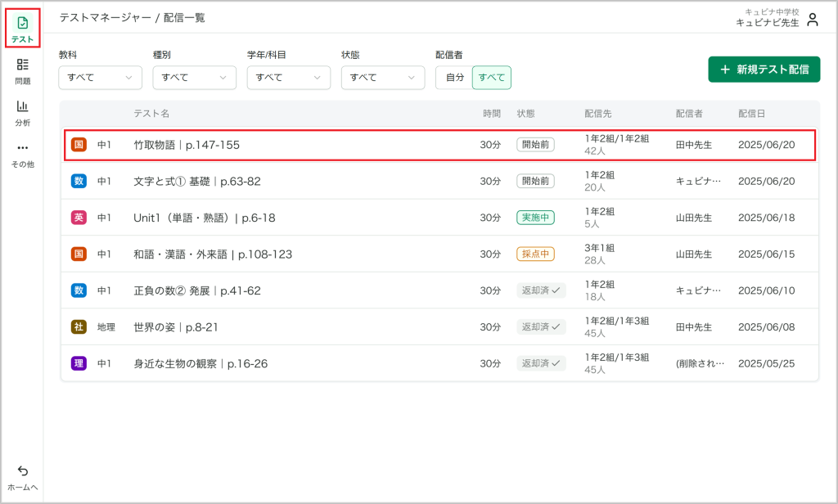This screenshot has width=838, height=504.
Task: Select 自分 in the 配信者 toggle
Action: coord(455,78)
